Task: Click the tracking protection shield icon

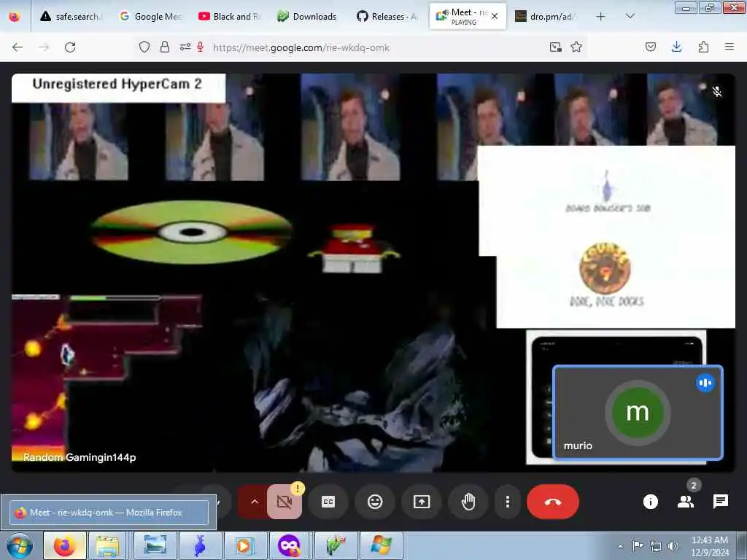Action: pyautogui.click(x=144, y=47)
